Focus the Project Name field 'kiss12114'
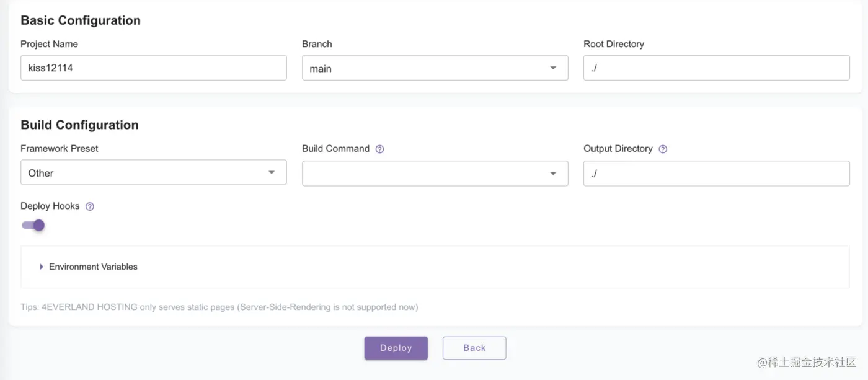Screen dimensions: 868x380 (x=153, y=68)
